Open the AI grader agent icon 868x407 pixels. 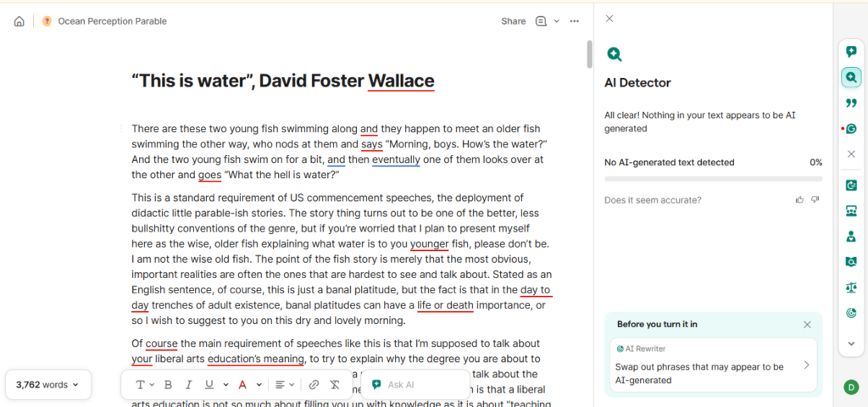851,185
